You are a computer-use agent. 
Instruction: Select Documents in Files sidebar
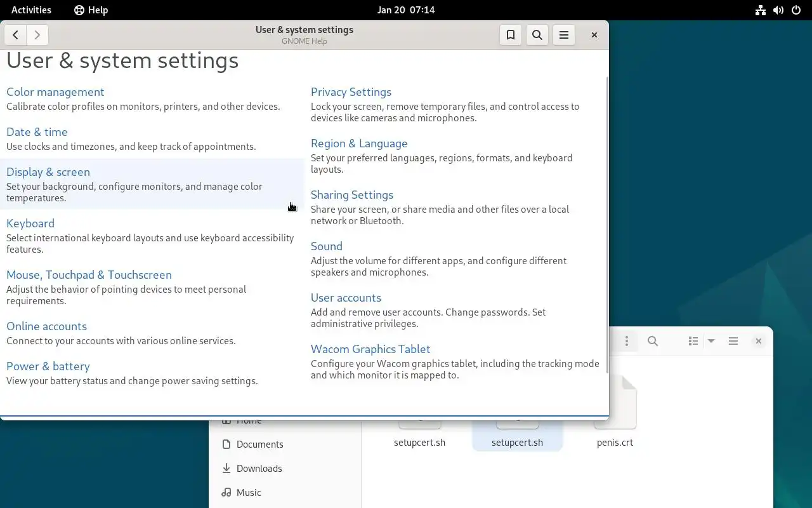tap(285, 444)
